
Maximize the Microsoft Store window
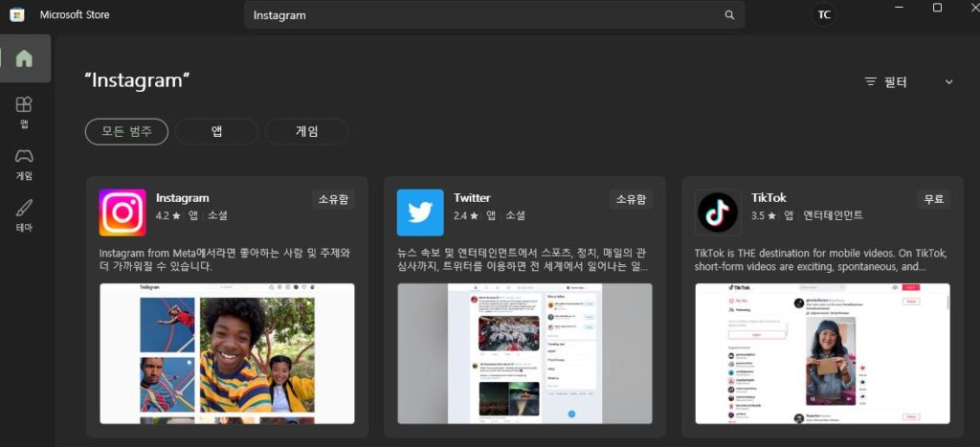click(x=937, y=8)
